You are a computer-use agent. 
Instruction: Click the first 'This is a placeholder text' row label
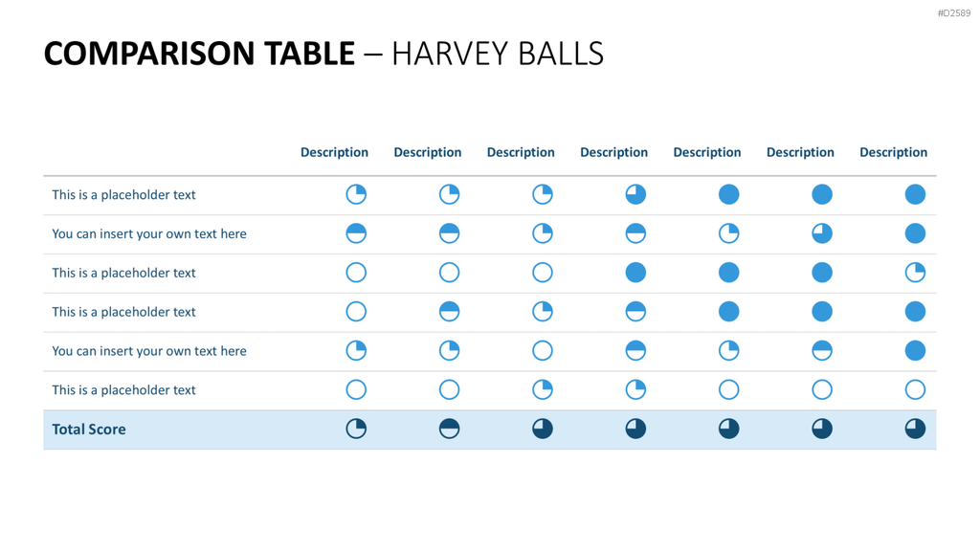(123, 195)
